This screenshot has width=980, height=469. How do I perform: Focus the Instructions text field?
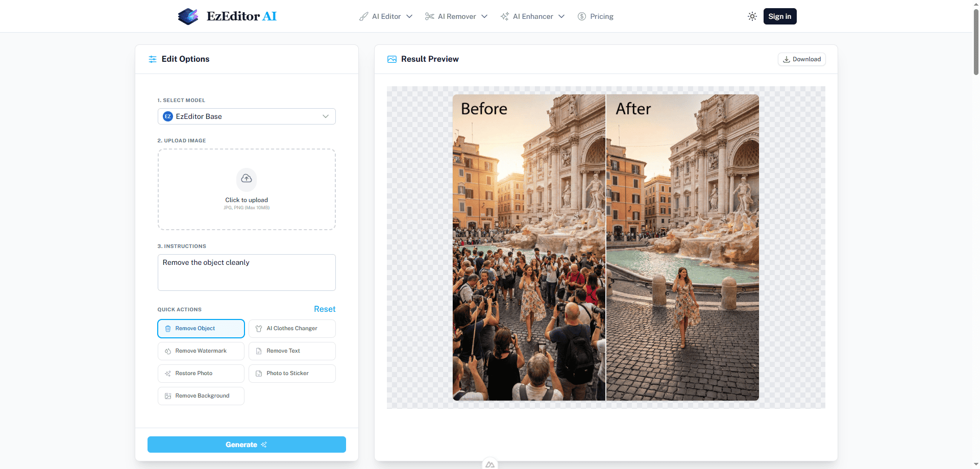click(x=247, y=273)
